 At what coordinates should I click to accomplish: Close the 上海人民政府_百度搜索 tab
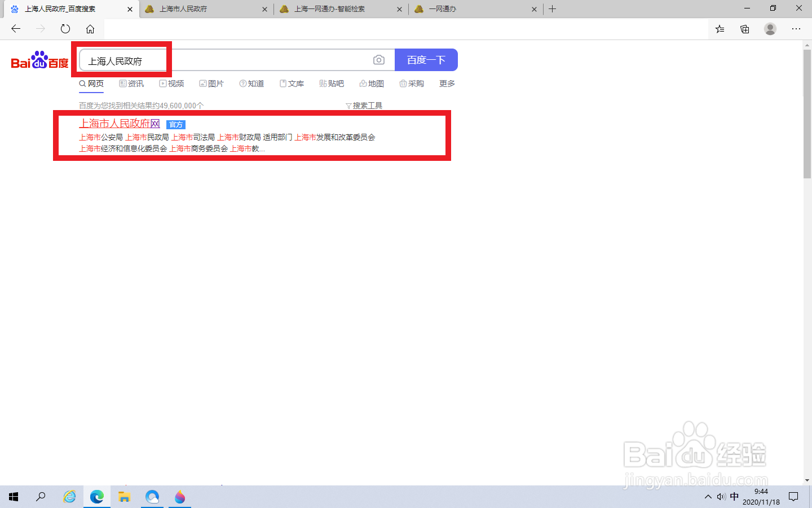[130, 9]
